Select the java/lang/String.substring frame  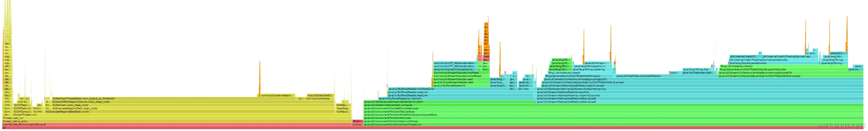(x=592, y=69)
